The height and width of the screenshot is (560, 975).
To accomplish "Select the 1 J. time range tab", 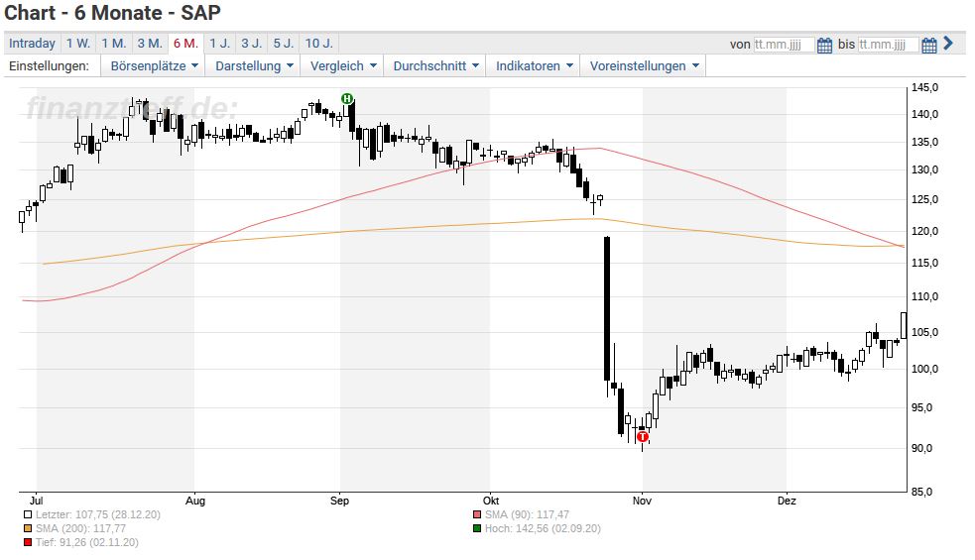I will [219, 44].
